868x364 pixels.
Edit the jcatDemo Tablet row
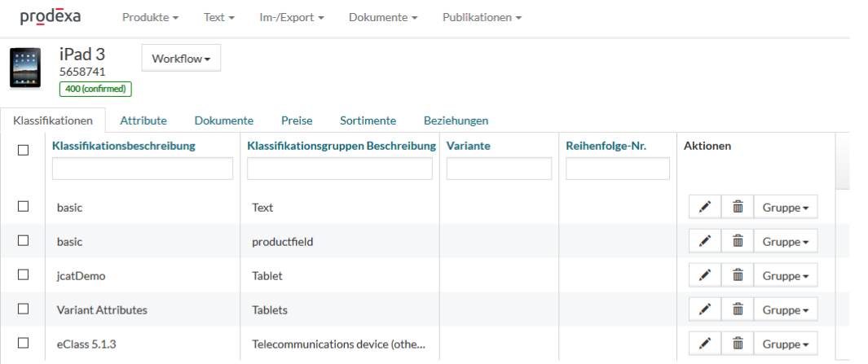(705, 275)
